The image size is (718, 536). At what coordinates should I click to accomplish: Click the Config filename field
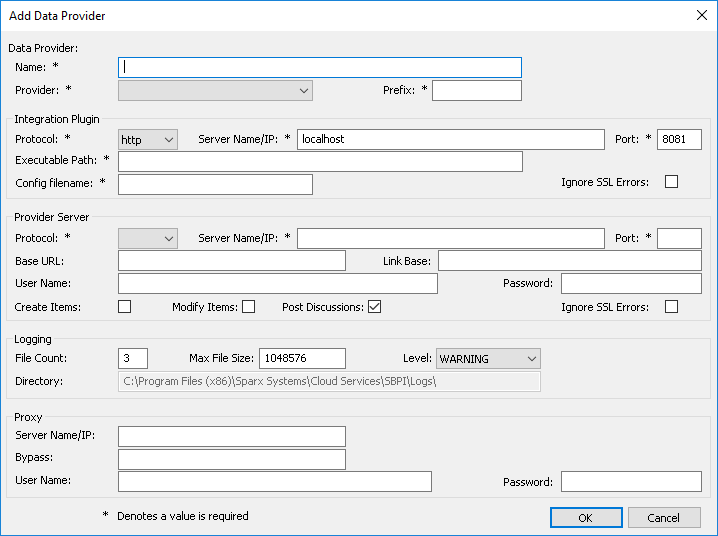point(215,184)
